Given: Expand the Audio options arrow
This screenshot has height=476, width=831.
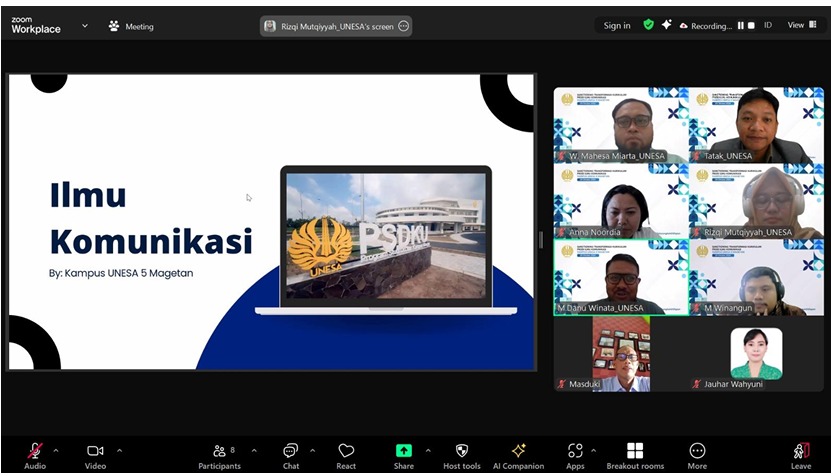Looking at the screenshot, I should [x=56, y=450].
